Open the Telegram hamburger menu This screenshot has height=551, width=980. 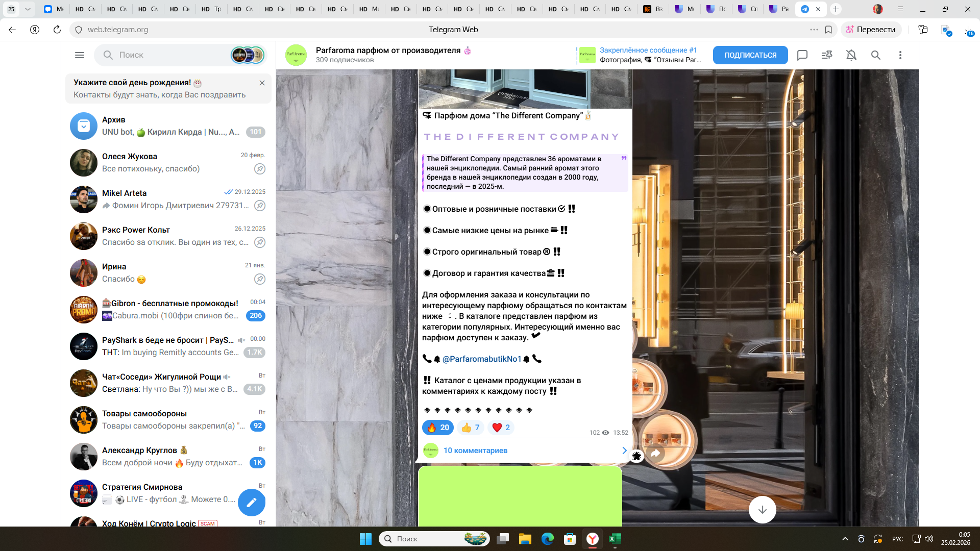80,55
